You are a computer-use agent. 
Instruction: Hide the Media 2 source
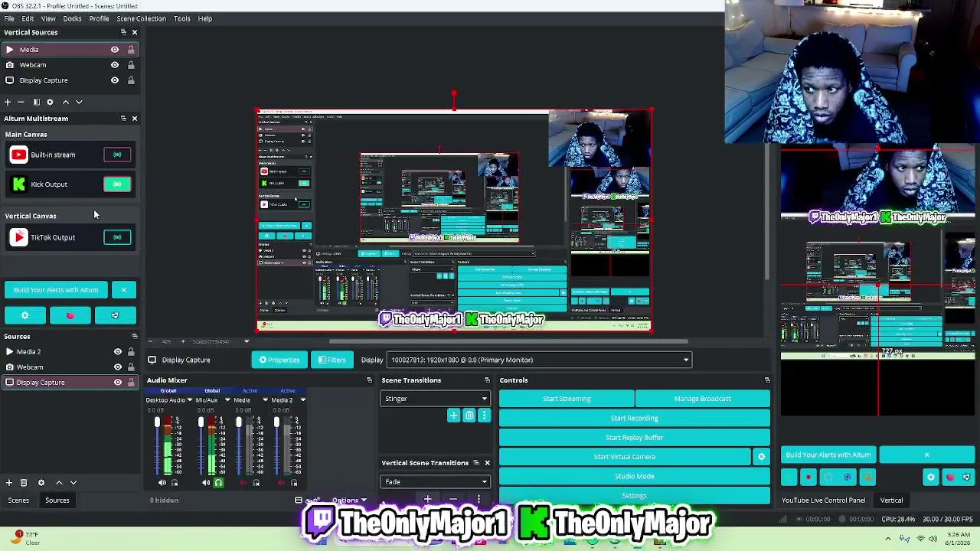pyautogui.click(x=118, y=352)
